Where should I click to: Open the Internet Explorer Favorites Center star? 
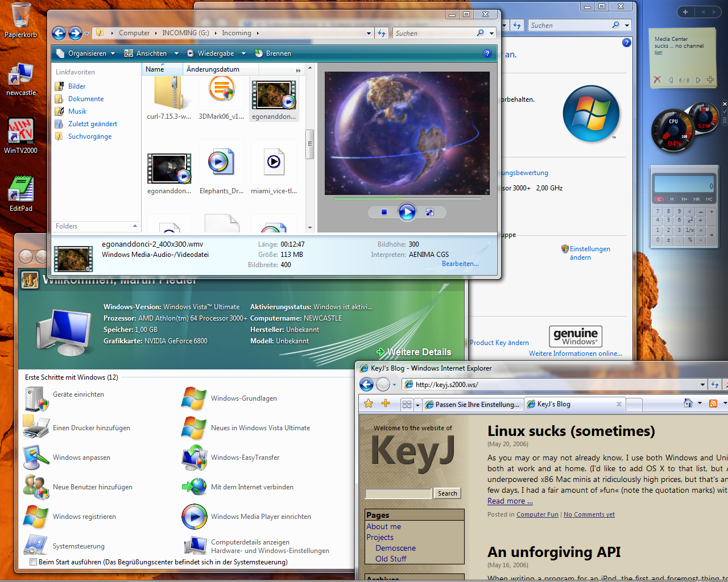369,404
